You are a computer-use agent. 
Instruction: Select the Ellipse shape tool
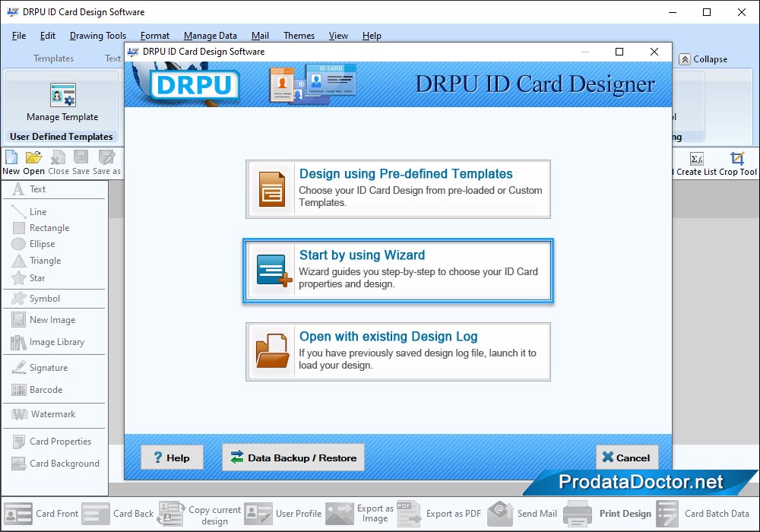pyautogui.click(x=33, y=244)
